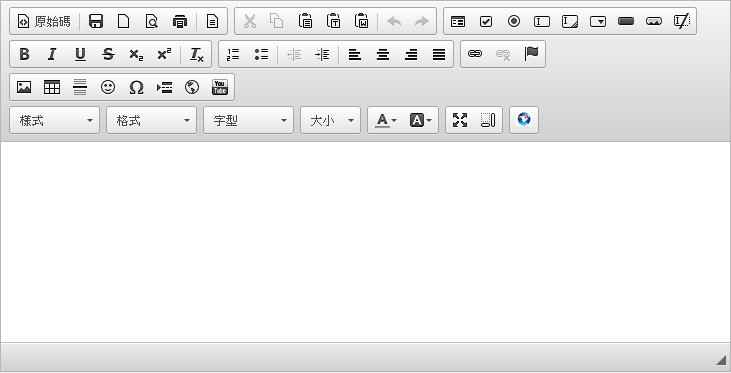The image size is (731, 373).
Task: Toggle show blocks
Action: click(x=488, y=120)
